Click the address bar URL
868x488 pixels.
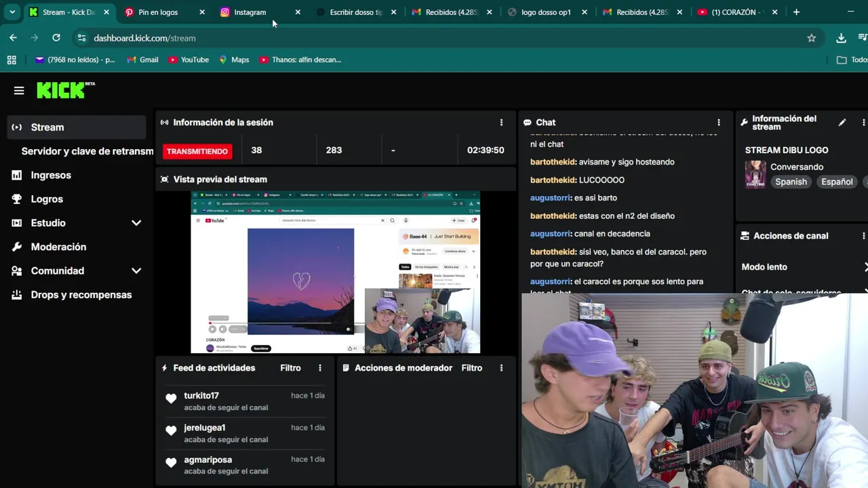(144, 39)
